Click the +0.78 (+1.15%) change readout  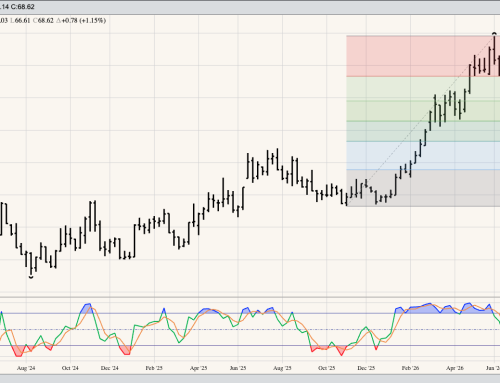tap(81, 20)
